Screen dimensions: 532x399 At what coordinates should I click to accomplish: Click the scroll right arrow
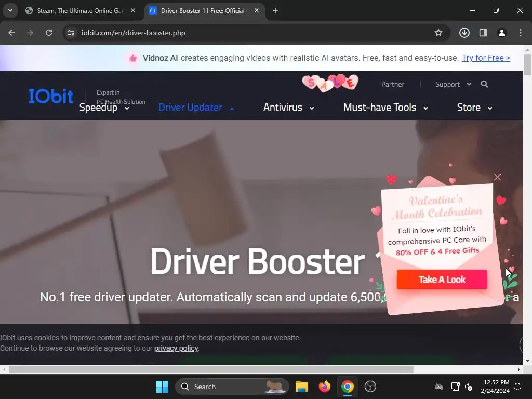point(519,369)
